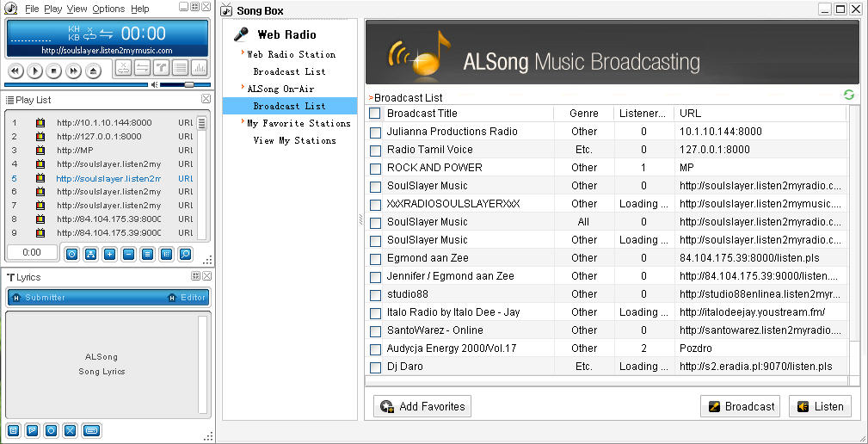Start playback with the Play button
The height and width of the screenshot is (444, 868).
click(35, 71)
